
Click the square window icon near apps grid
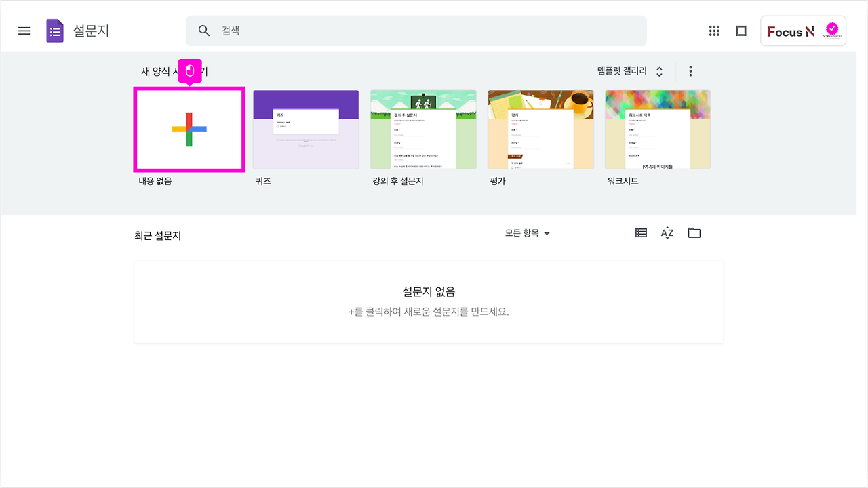click(x=741, y=30)
